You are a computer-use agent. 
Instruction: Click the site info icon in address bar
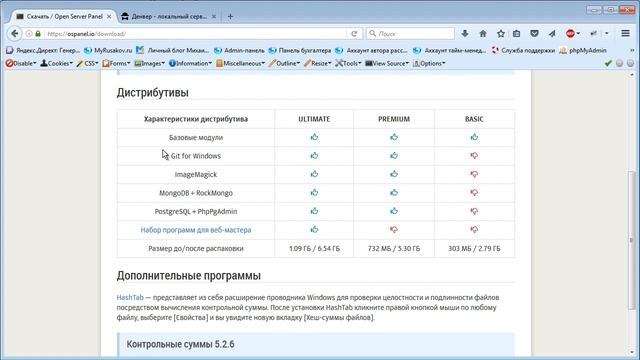coord(29,34)
